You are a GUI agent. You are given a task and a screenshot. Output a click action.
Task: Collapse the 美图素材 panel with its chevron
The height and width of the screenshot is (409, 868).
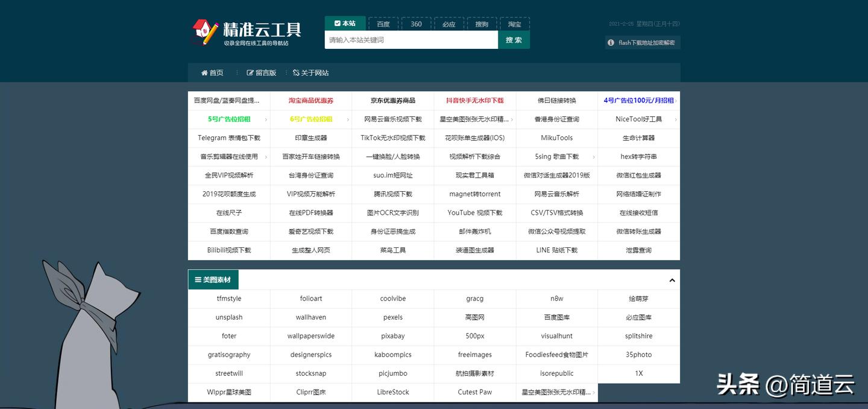point(671,280)
